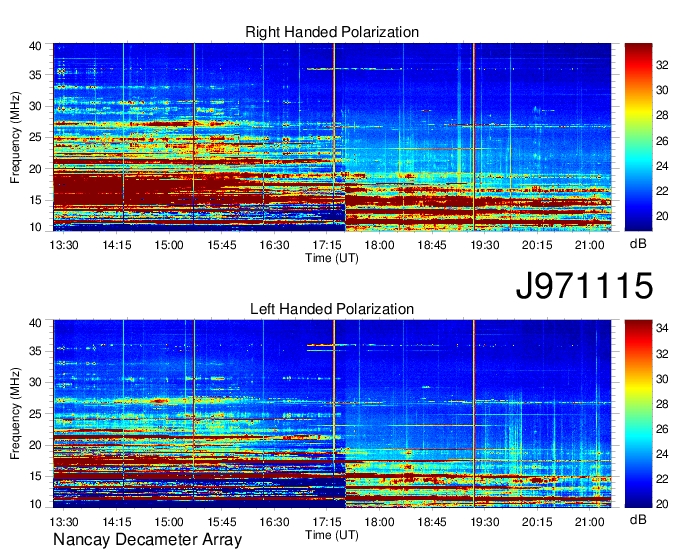Click the 34 dB tick on the left-handed colorbar
680x552 pixels.
662,328
